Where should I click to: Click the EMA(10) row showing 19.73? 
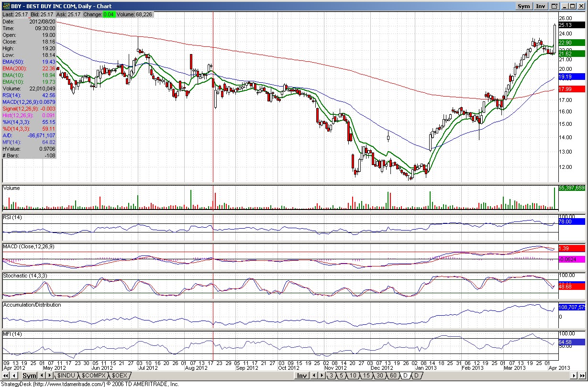point(29,82)
